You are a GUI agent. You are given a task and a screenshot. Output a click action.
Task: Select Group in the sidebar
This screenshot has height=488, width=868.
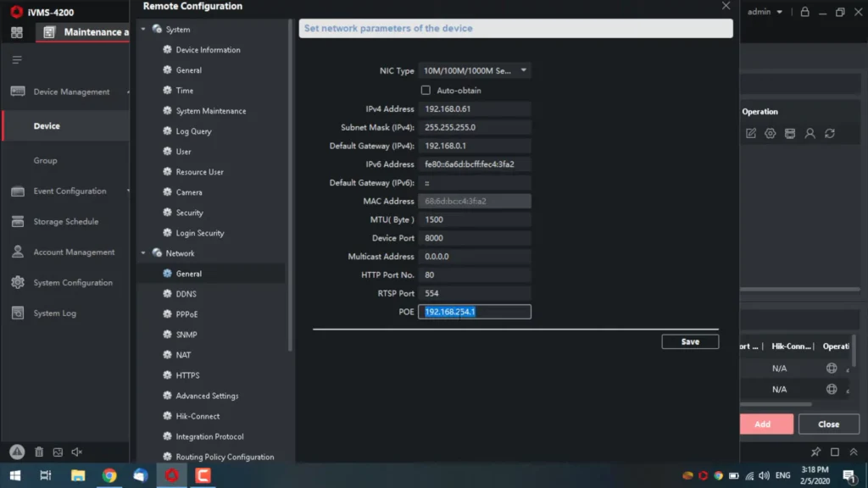coord(46,160)
